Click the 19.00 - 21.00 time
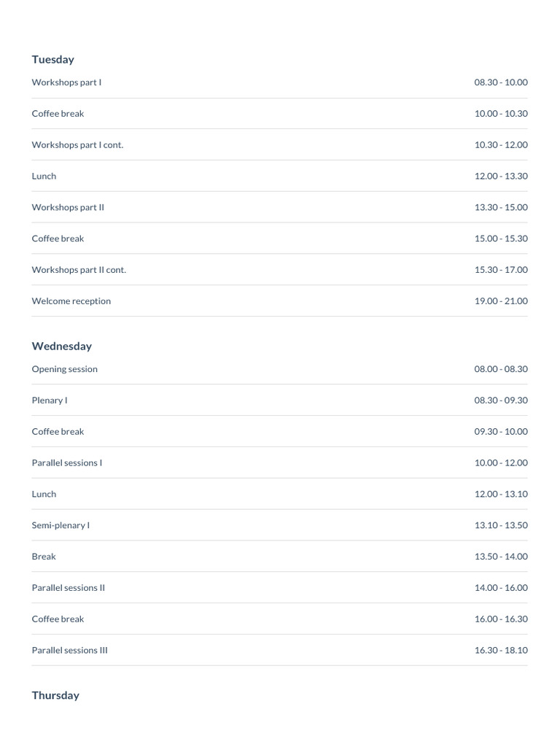 coord(501,301)
